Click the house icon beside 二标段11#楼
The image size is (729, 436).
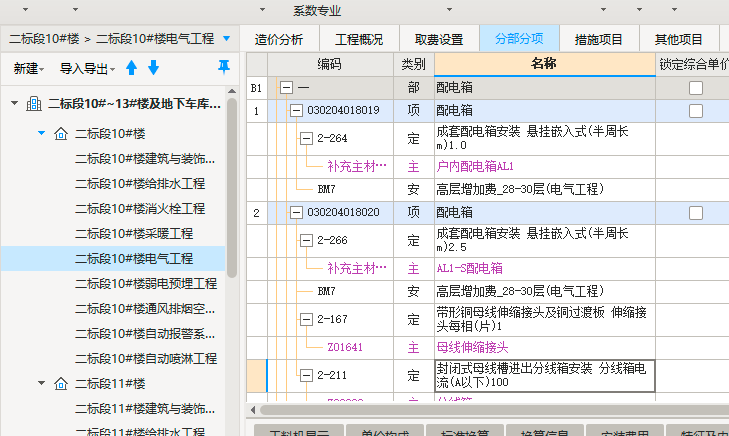(x=61, y=384)
